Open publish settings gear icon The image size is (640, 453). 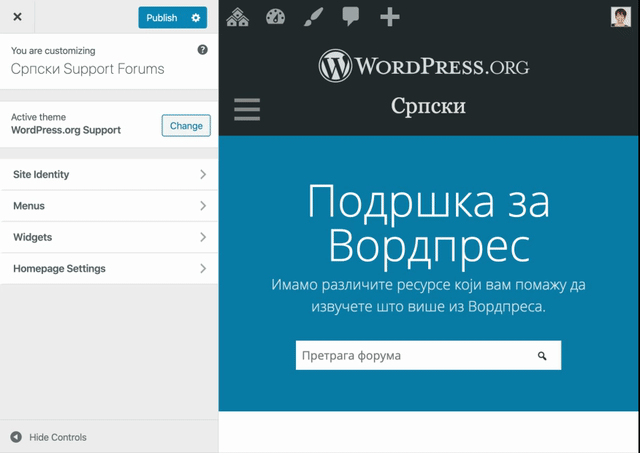point(196,18)
